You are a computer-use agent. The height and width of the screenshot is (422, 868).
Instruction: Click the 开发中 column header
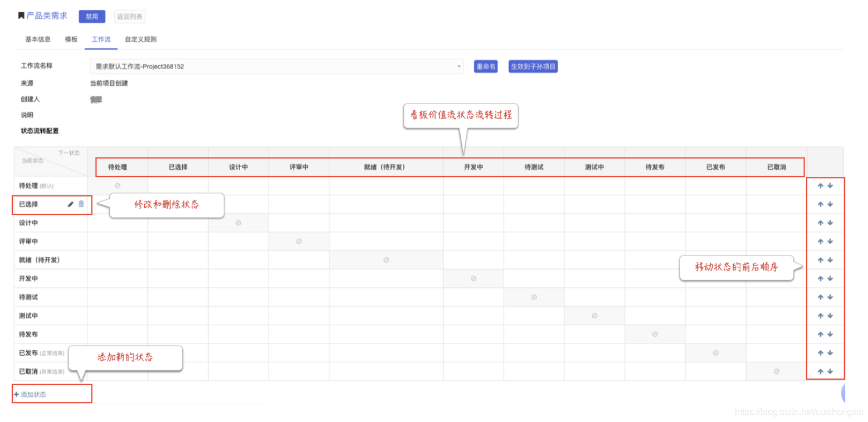pyautogui.click(x=474, y=167)
